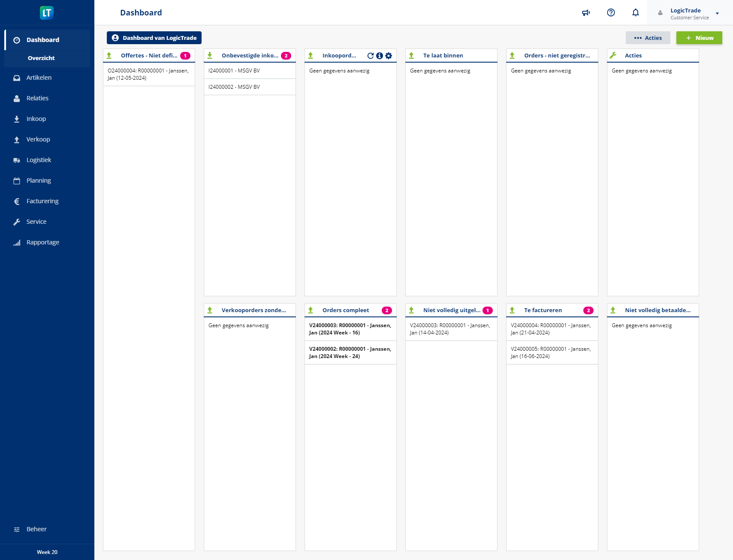This screenshot has height=560, width=733.
Task: Open Inkooporders widget settings gear
Action: 389,56
